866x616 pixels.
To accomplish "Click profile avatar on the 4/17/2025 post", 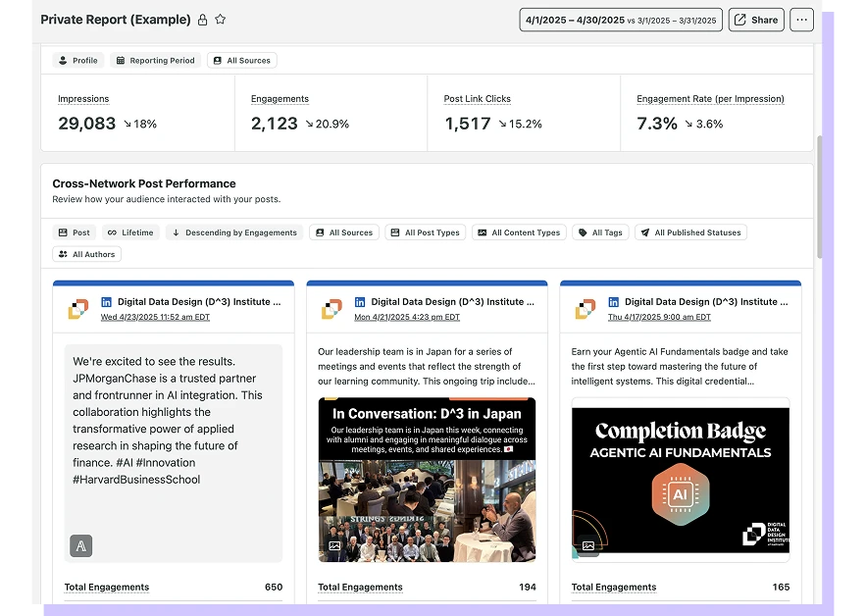I will pyautogui.click(x=586, y=309).
